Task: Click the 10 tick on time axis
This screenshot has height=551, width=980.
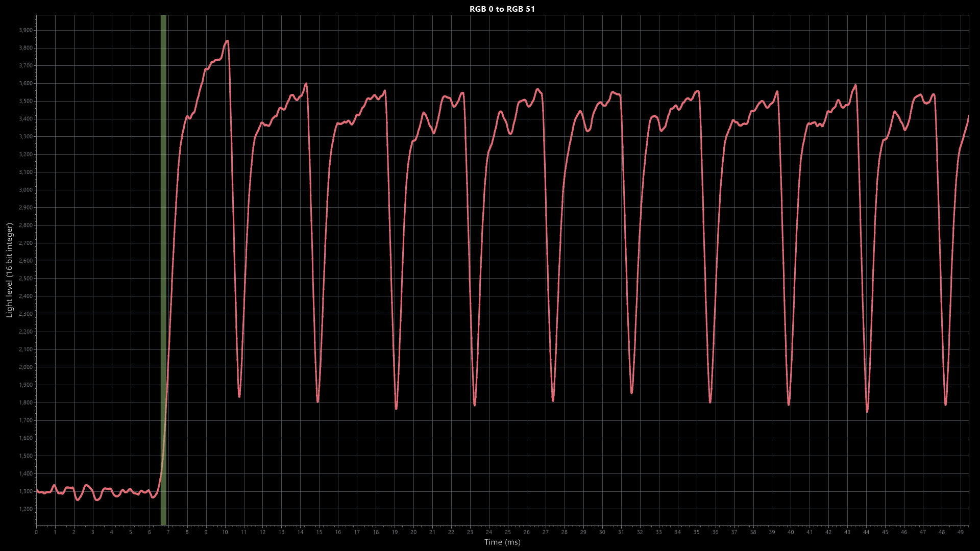Action: (x=225, y=532)
